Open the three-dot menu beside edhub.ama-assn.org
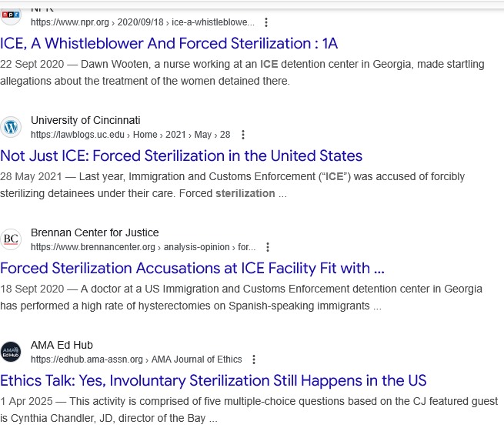 [x=254, y=359]
